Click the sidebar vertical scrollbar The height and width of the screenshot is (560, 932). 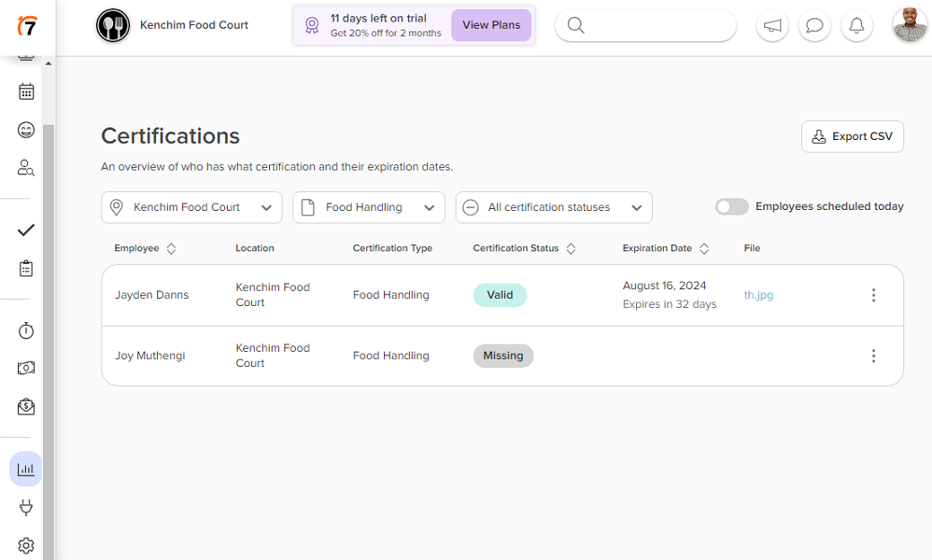[49, 342]
